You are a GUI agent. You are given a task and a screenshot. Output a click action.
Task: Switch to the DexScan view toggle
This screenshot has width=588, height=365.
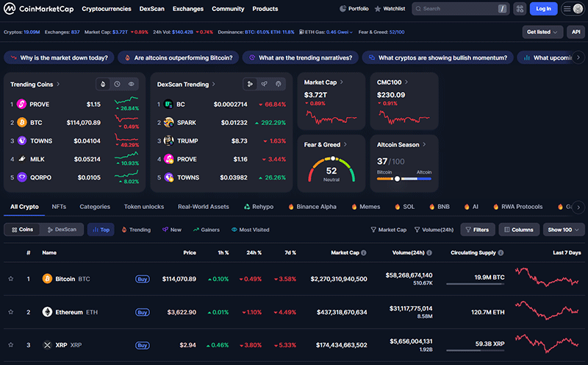coord(62,230)
